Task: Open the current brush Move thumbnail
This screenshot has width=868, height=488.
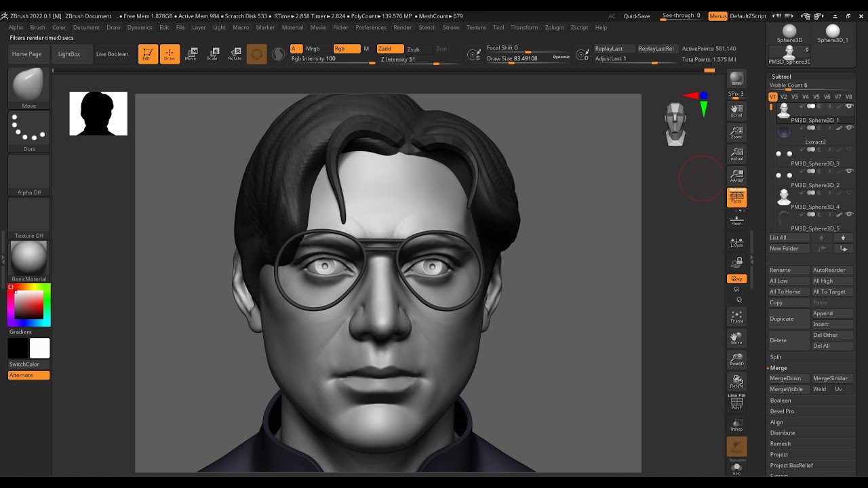Action: (28, 88)
